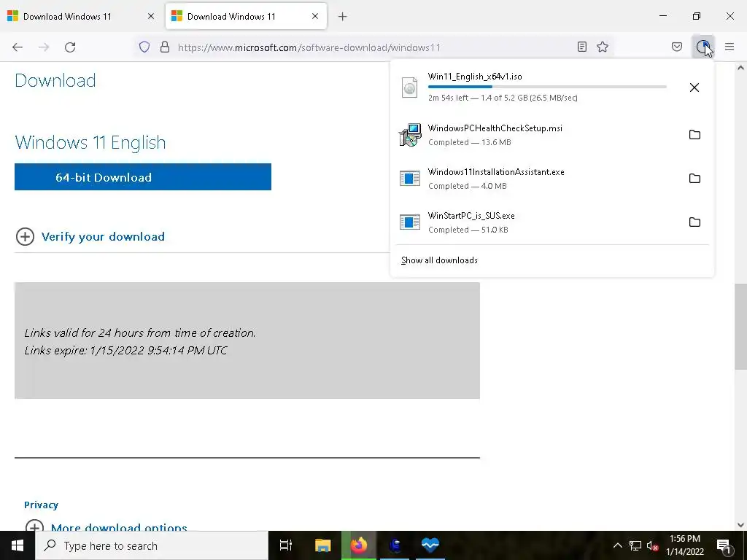Show WindowsPCHealthCheckSetup.msi in its folder

[x=694, y=134]
